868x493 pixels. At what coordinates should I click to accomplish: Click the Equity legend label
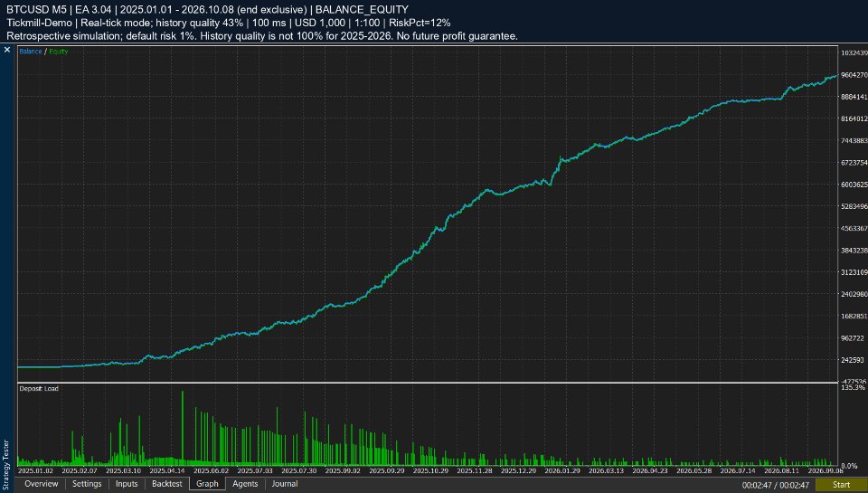pos(58,52)
